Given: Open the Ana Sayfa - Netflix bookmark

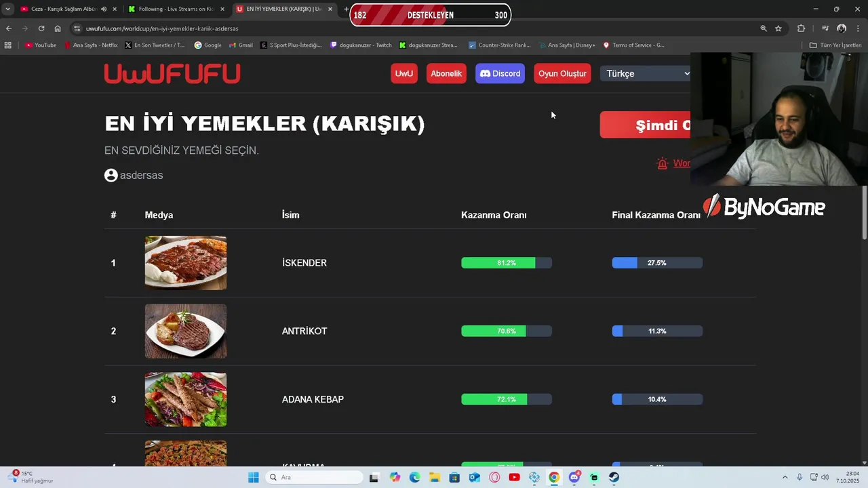Looking at the screenshot, I should [x=91, y=45].
